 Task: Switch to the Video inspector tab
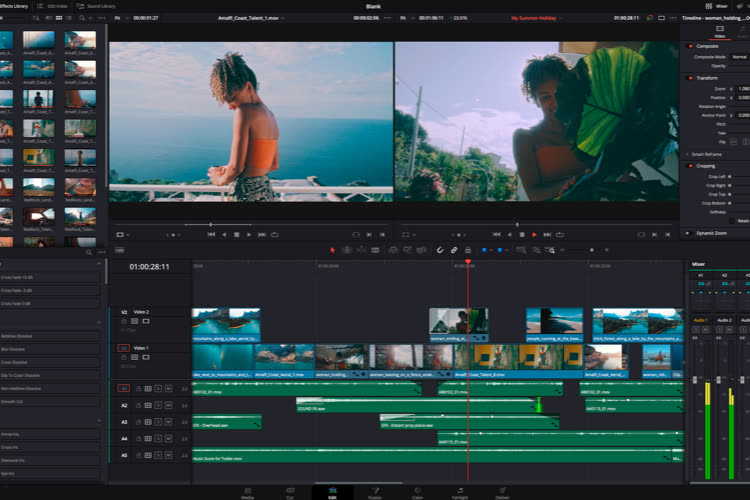point(719,32)
